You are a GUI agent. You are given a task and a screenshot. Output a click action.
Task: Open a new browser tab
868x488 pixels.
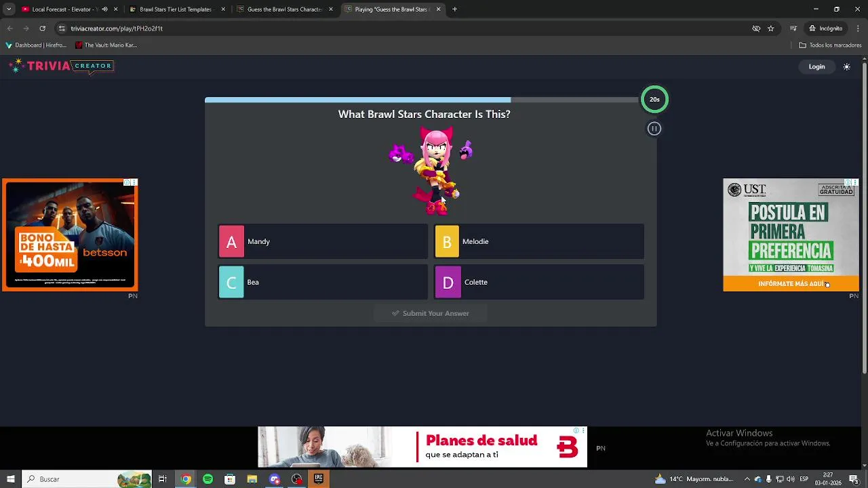454,9
